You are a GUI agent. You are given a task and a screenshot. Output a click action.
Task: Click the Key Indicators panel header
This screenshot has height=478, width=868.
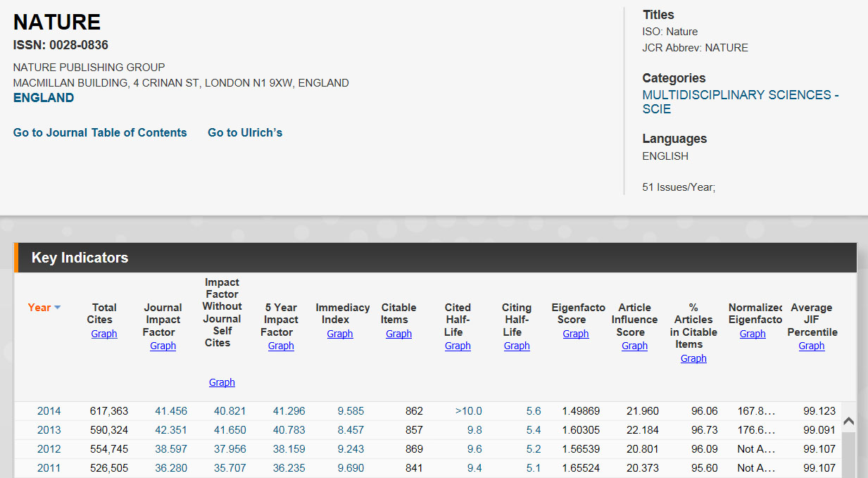pyautogui.click(x=435, y=258)
